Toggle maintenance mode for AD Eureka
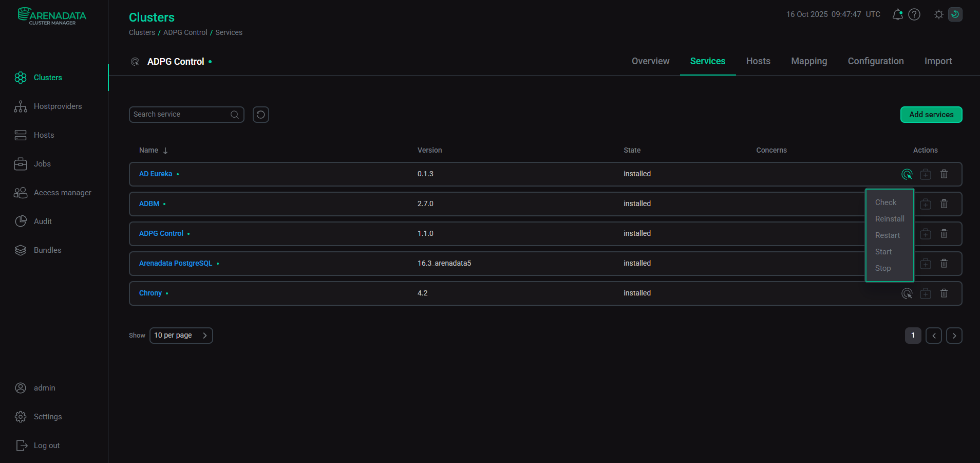This screenshot has height=463, width=980. click(x=925, y=174)
